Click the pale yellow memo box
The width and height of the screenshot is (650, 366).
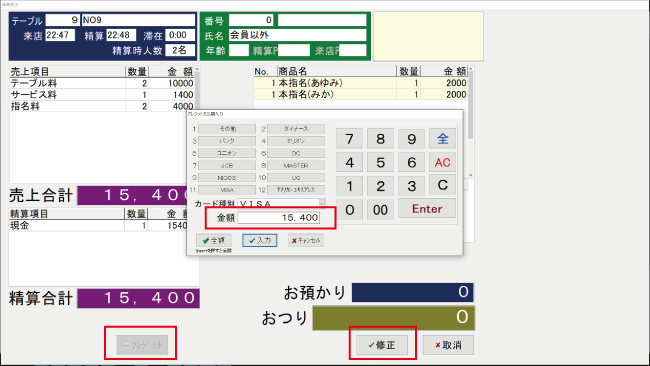428,36
